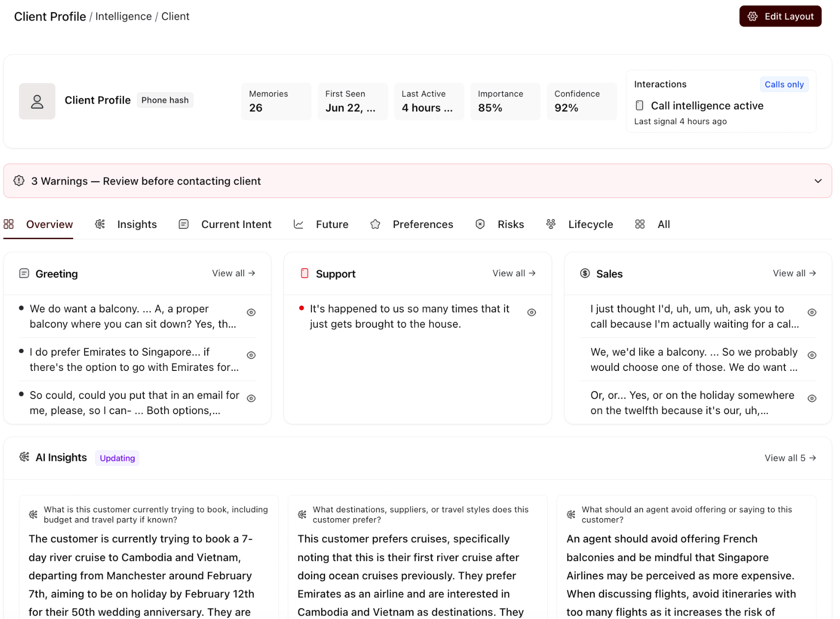Click Client in the breadcrumb
Viewport: 840px width, 619px height.
[x=175, y=16]
